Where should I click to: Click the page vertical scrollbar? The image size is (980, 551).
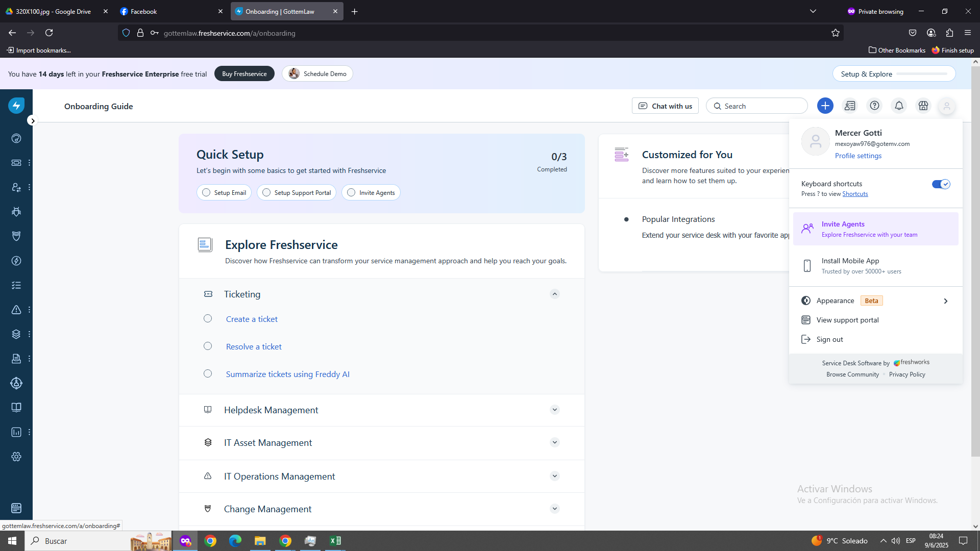(x=975, y=261)
